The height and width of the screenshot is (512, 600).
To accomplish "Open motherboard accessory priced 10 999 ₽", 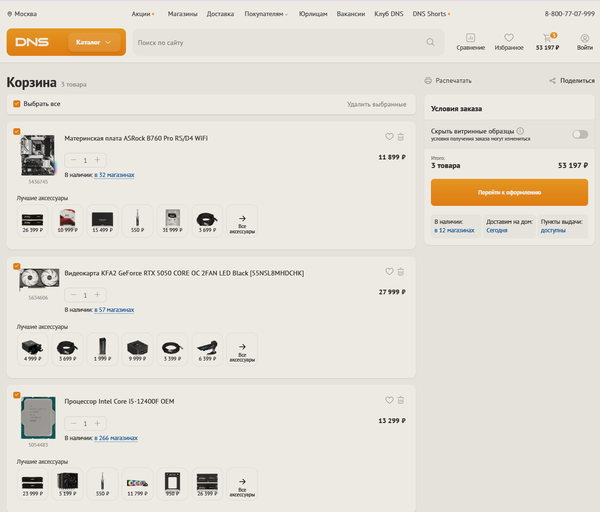I will [x=67, y=221].
